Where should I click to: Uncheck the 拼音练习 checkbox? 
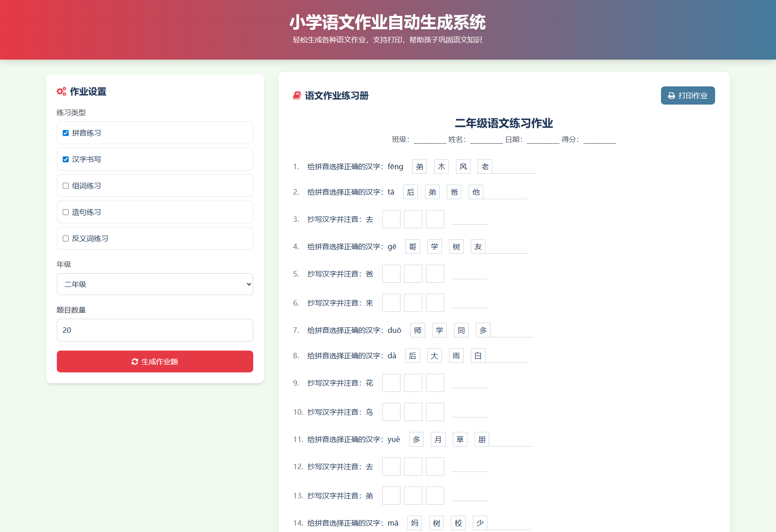pyautogui.click(x=65, y=133)
